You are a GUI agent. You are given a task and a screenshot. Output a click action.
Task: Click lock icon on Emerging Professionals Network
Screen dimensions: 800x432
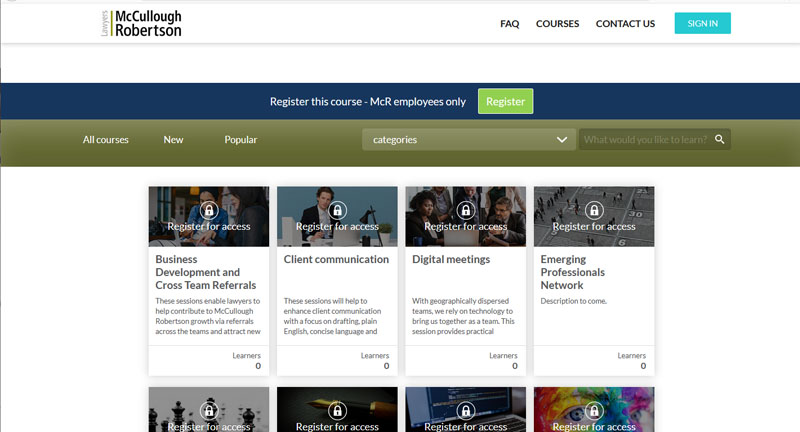point(594,210)
